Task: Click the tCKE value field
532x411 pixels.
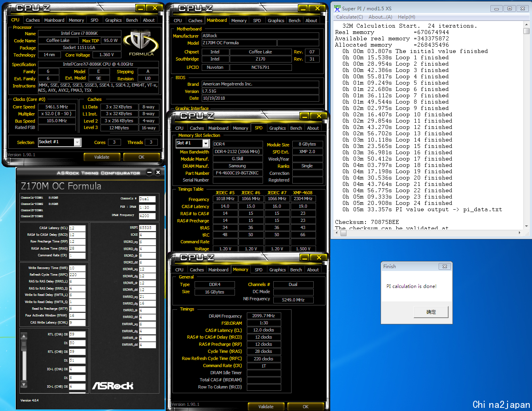Action: [x=148, y=235]
